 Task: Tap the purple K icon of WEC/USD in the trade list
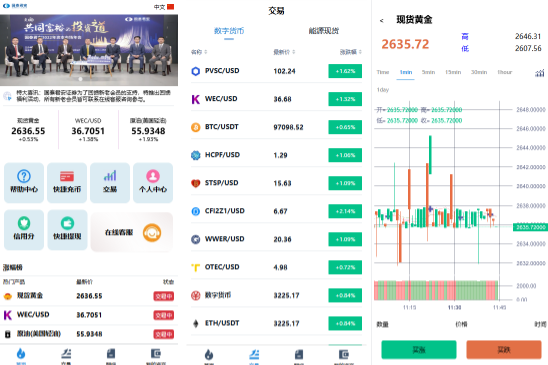[196, 99]
